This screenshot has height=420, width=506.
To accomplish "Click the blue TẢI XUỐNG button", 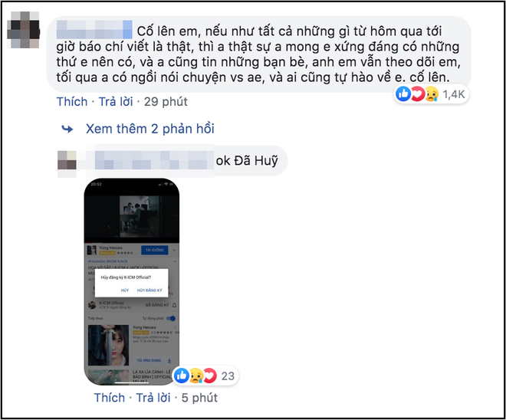I will click(x=155, y=250).
